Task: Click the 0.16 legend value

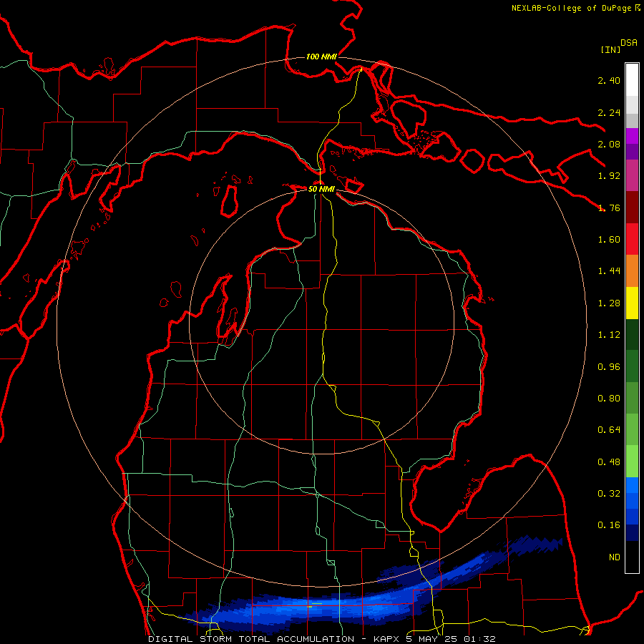Action: 609,525
